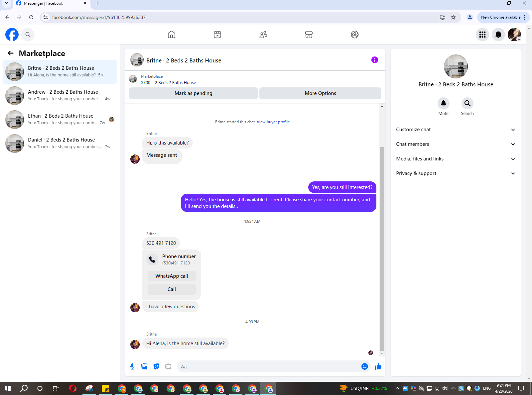Click the browser address bar URL

pos(99,17)
